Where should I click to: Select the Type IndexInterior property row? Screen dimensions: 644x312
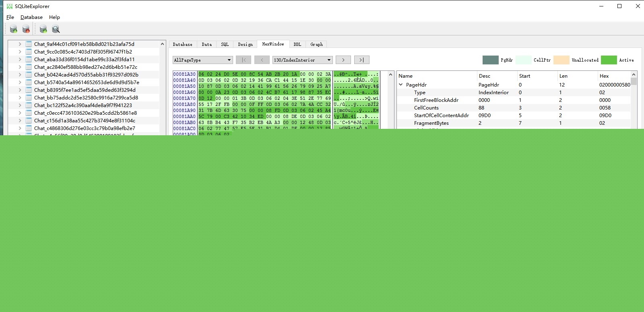coord(514,93)
